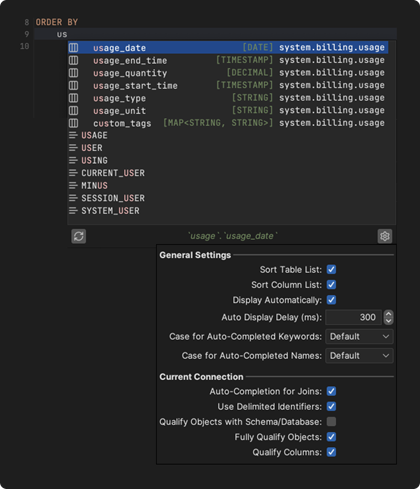Enable Qualify Objects with Schema/Database
The image size is (420, 489).
[331, 422]
